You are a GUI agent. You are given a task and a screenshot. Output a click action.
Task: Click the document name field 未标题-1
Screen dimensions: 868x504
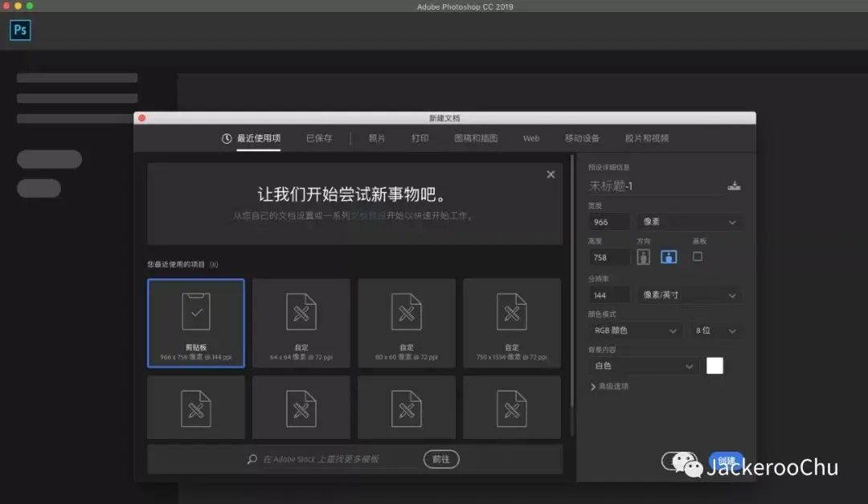[656, 186]
